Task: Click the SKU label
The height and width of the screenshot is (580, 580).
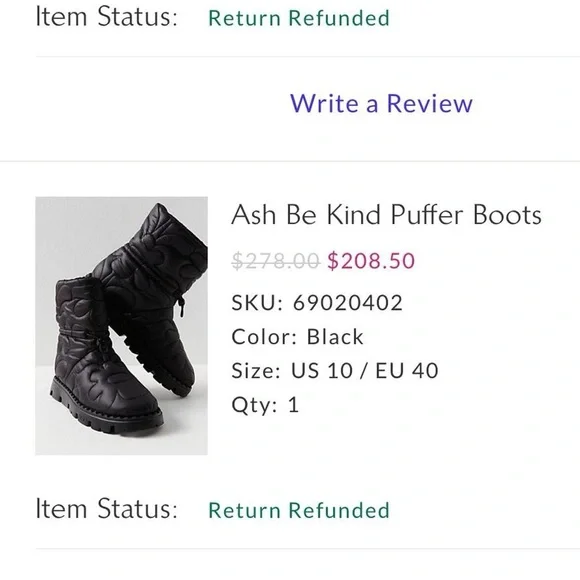Action: point(257,303)
